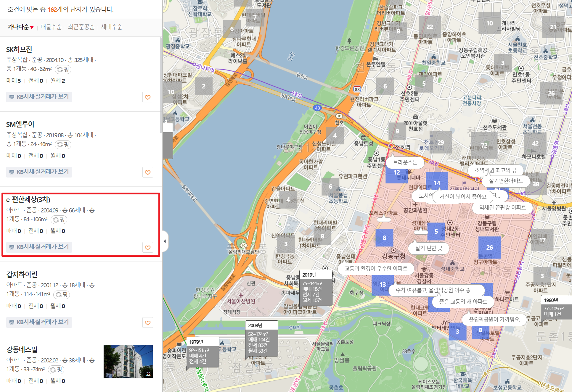Collapse the list panel with arrow handle
Image resolution: width=572 pixels, height=392 pixels.
(165, 241)
